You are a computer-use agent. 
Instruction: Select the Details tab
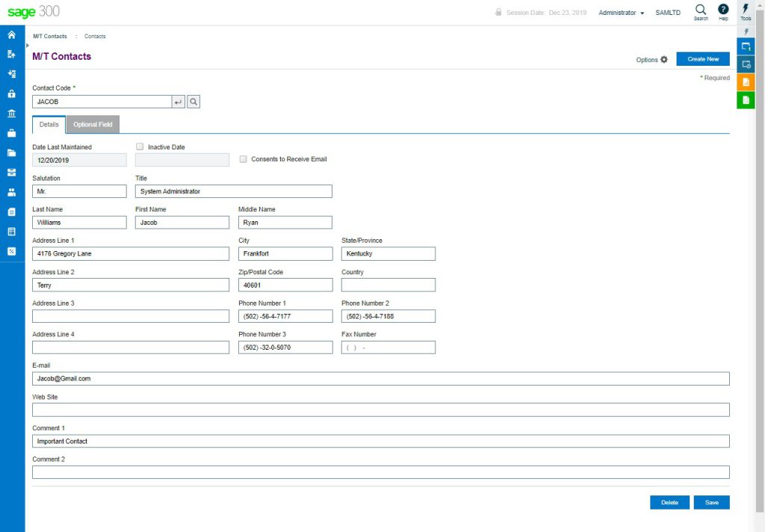[49, 125]
